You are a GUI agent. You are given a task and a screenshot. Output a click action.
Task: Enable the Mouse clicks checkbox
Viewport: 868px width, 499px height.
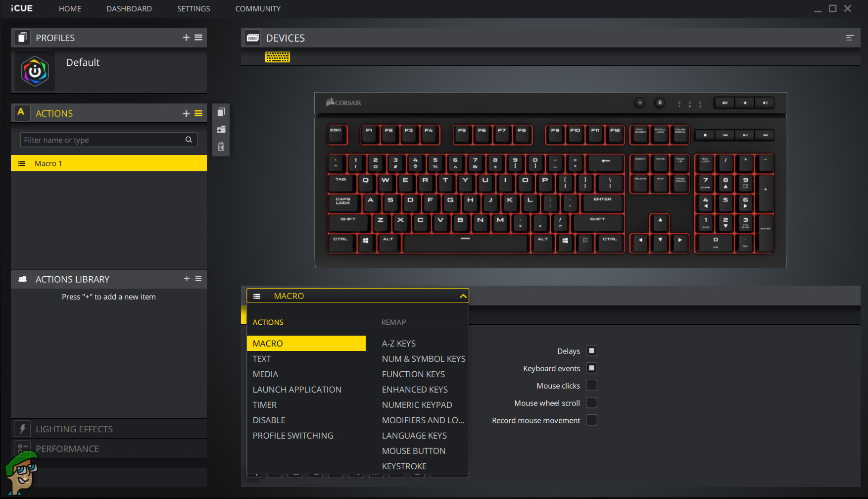(591, 385)
